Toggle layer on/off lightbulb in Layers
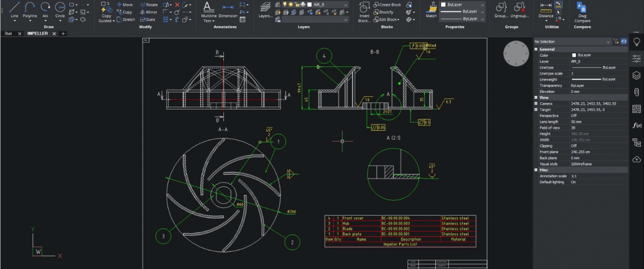 click(285, 4)
